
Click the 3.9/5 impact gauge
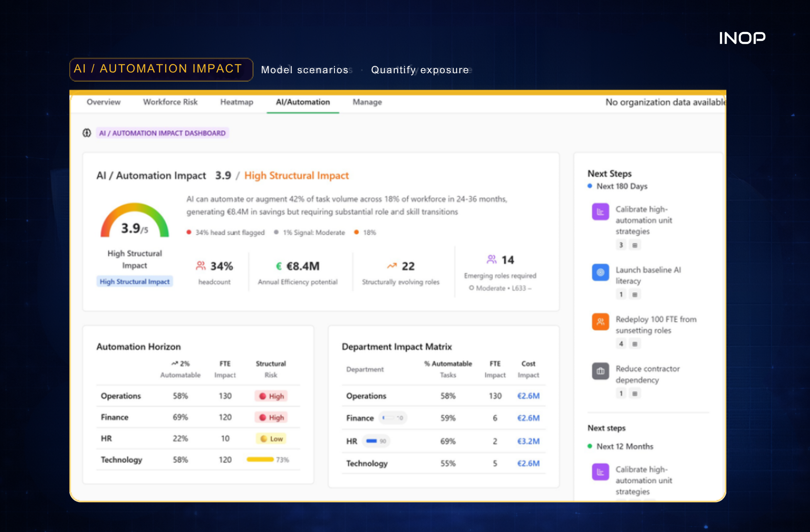click(x=135, y=220)
